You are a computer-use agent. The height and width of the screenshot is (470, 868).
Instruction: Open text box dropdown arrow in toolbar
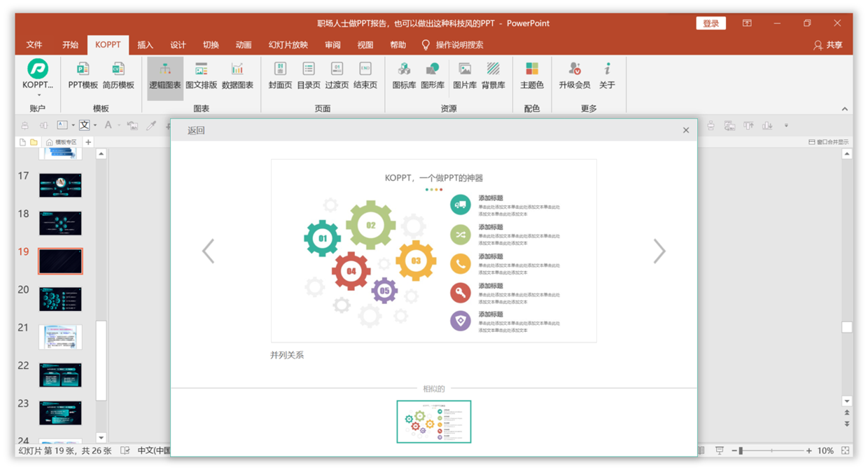[x=73, y=126]
